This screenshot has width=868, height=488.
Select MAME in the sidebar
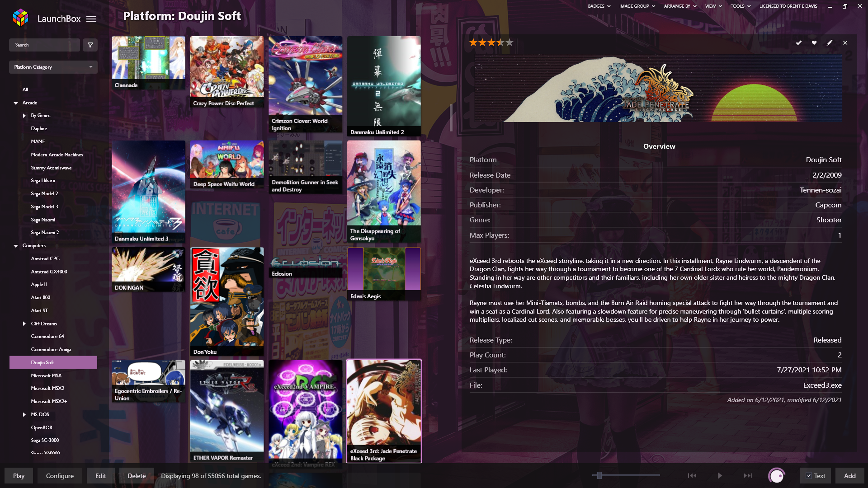coord(38,142)
